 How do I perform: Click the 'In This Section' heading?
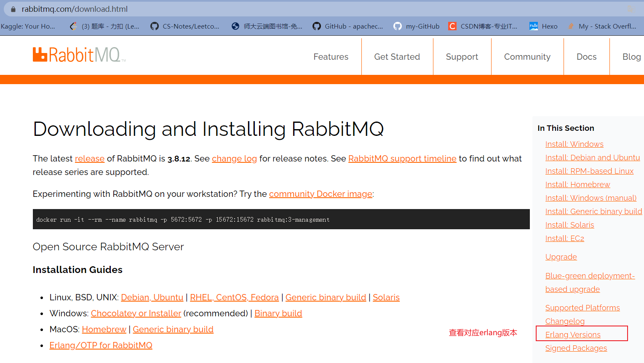click(x=566, y=128)
